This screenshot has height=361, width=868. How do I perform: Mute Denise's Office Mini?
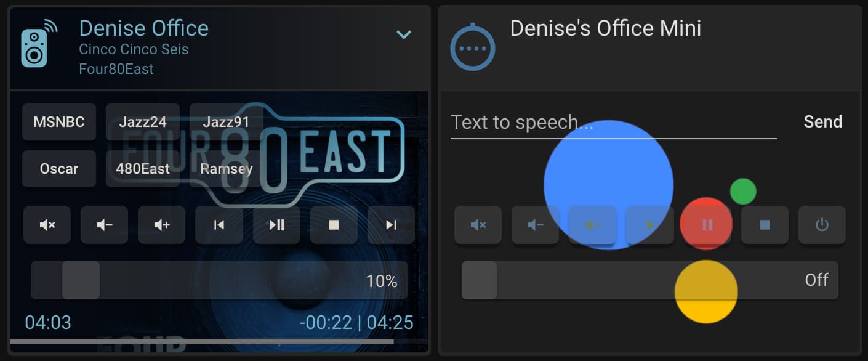pyautogui.click(x=478, y=225)
